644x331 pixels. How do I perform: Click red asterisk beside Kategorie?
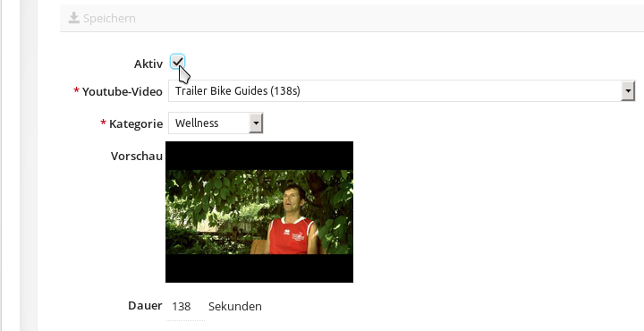click(104, 123)
